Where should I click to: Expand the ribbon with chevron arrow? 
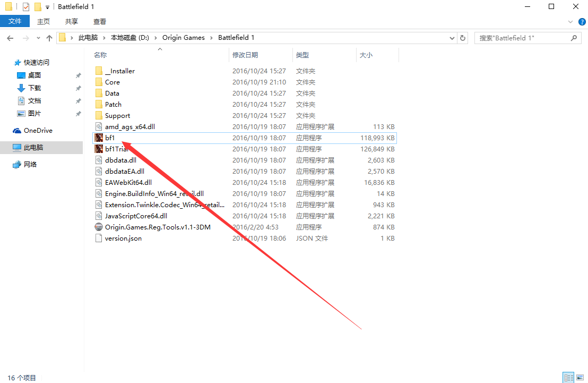(x=570, y=22)
